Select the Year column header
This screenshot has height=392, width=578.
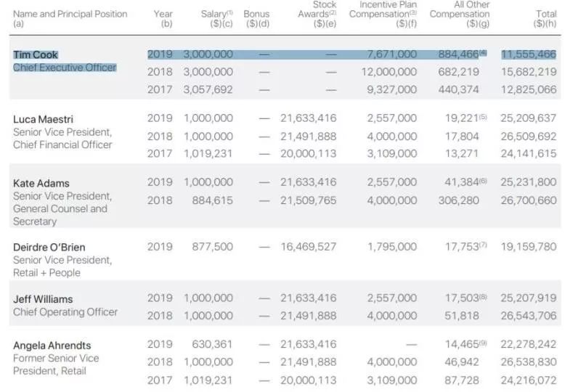pyautogui.click(x=163, y=14)
